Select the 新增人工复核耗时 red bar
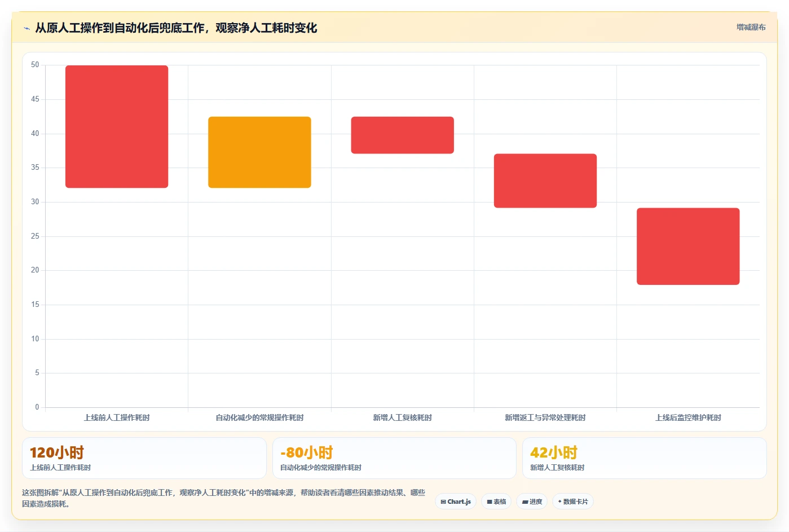789x532 pixels. [402, 135]
